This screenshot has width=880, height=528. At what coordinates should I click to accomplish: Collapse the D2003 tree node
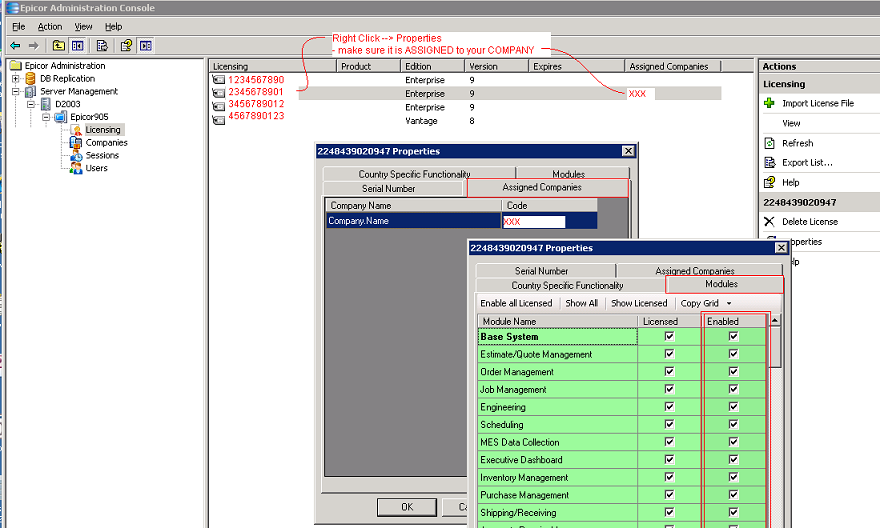[x=31, y=104]
